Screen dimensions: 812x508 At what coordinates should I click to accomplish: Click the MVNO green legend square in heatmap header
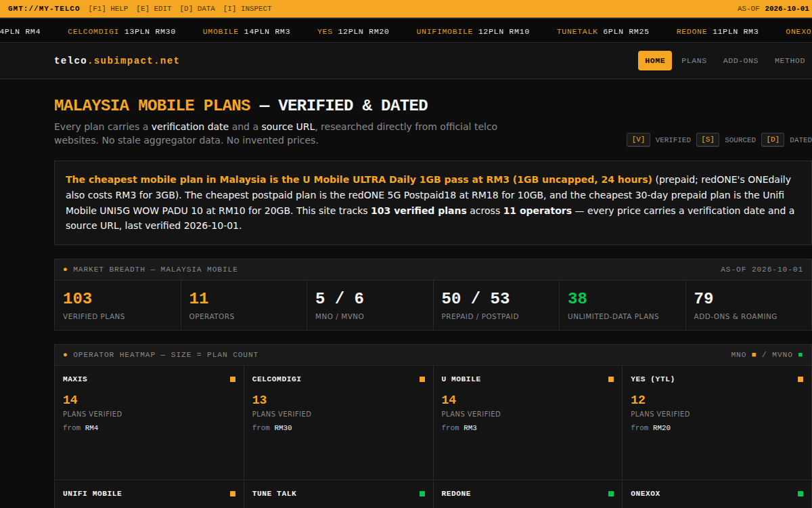[x=800, y=354]
